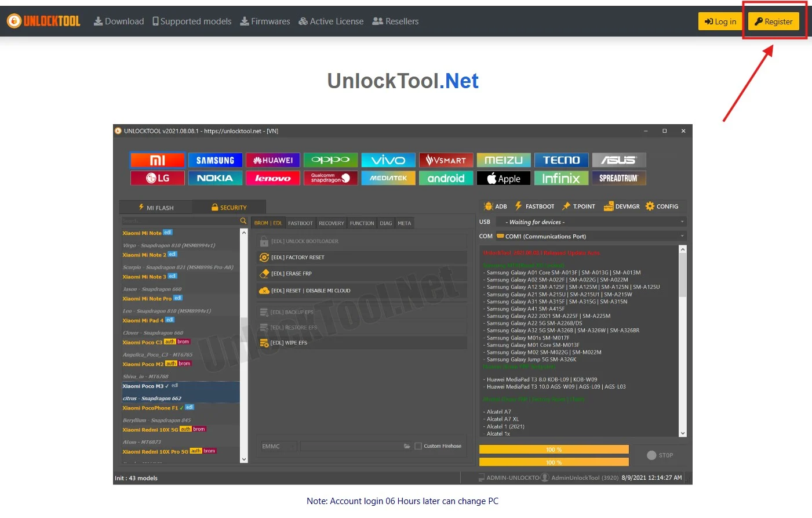Open the CONFIG gear settings

tap(662, 207)
